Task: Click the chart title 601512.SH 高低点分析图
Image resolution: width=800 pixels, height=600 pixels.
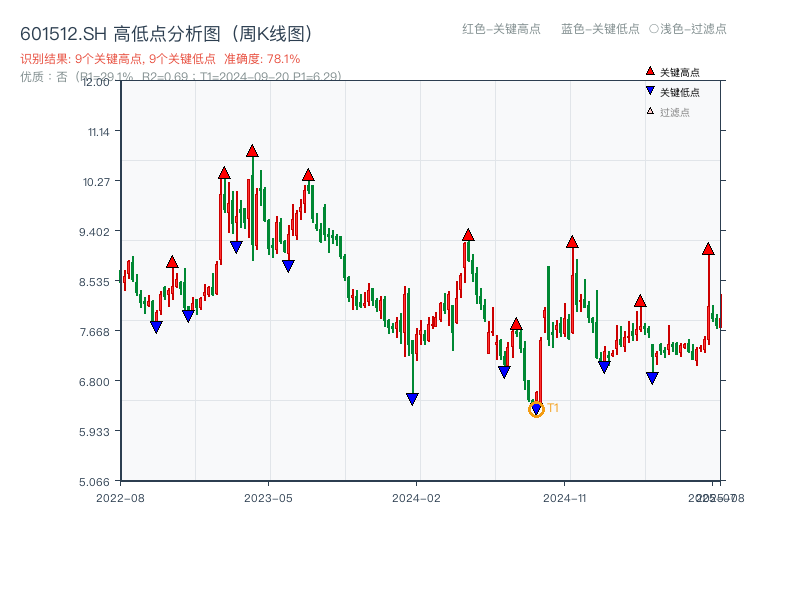Action: (x=167, y=31)
